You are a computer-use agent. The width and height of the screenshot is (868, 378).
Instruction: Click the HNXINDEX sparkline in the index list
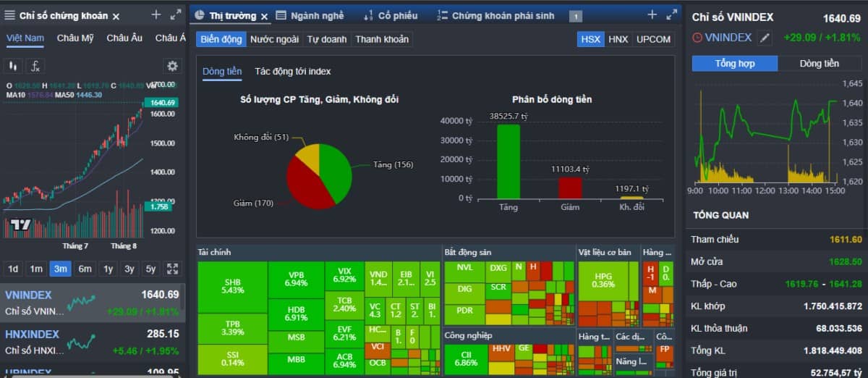click(x=82, y=340)
